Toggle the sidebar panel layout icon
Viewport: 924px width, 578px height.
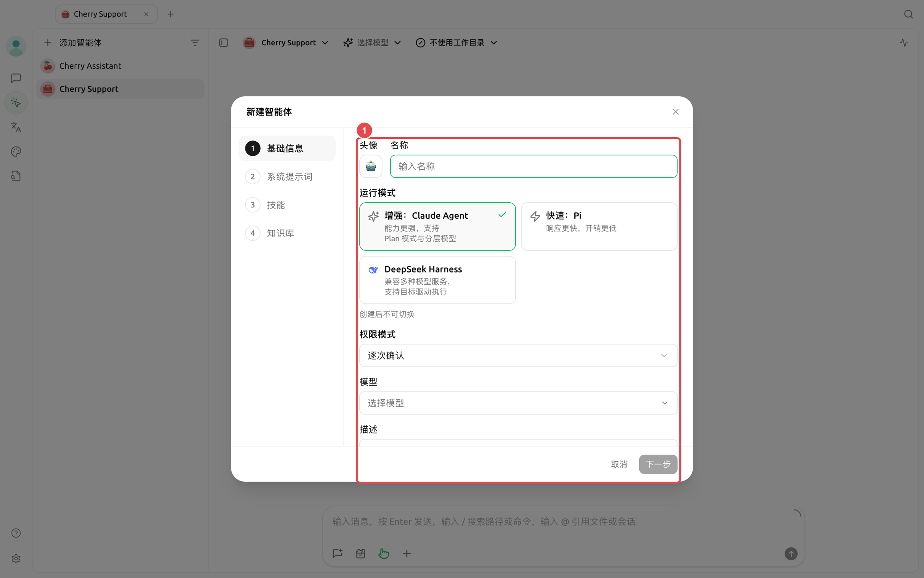coord(224,43)
